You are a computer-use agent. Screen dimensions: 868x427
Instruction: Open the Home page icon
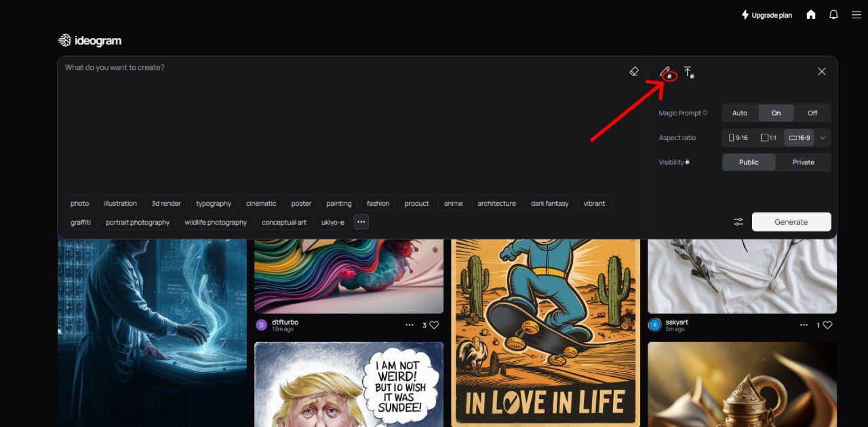[810, 15]
